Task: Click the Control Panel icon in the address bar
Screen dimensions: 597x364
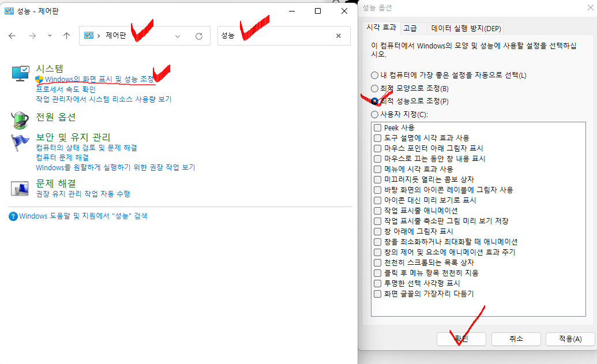Action: (x=89, y=35)
